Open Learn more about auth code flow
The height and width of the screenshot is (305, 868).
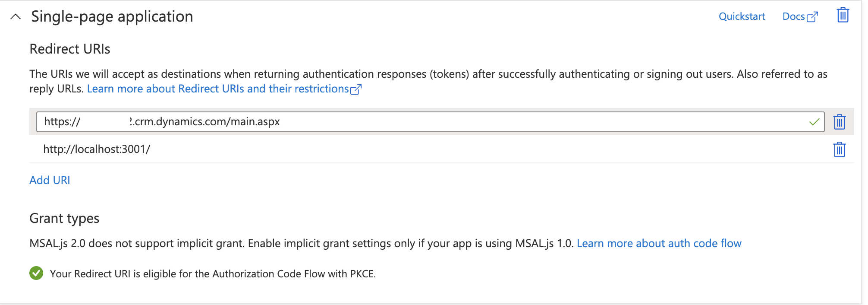(659, 243)
